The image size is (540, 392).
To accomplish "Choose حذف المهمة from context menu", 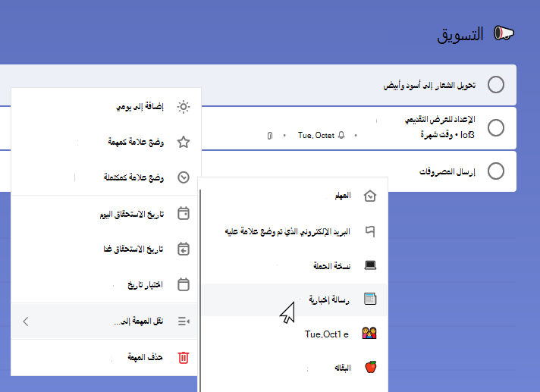I will pos(105,357).
